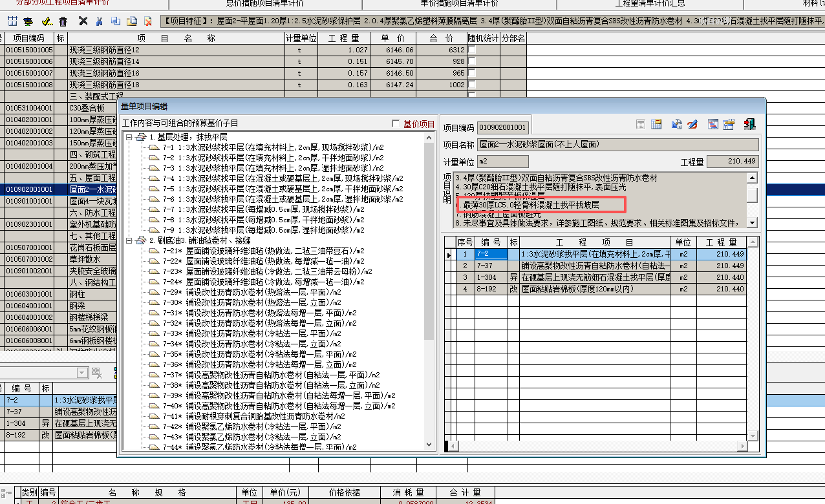Select tree item 7-21* 屋面铺设玻璃纤维油毡
The width and height of the screenshot is (825, 504).
click(x=263, y=251)
